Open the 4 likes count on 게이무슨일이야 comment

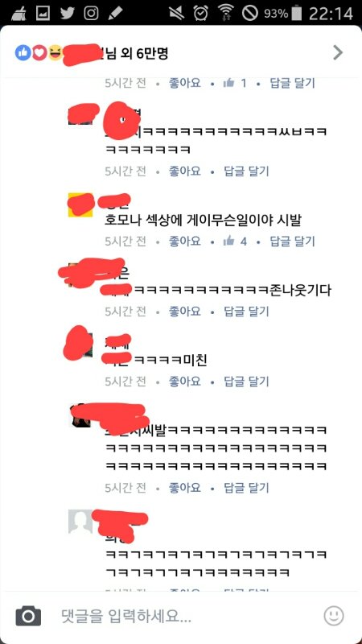point(235,241)
